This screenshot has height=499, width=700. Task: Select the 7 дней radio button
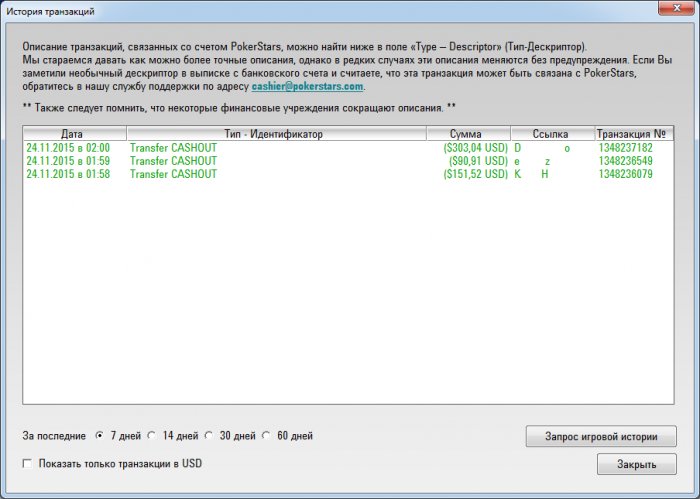pyautogui.click(x=100, y=435)
